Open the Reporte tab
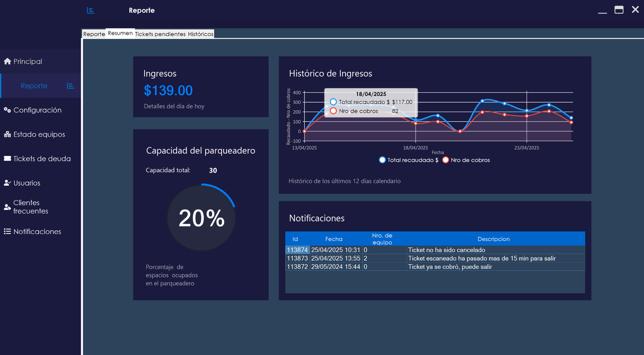This screenshot has width=644, height=355. pyautogui.click(x=94, y=34)
